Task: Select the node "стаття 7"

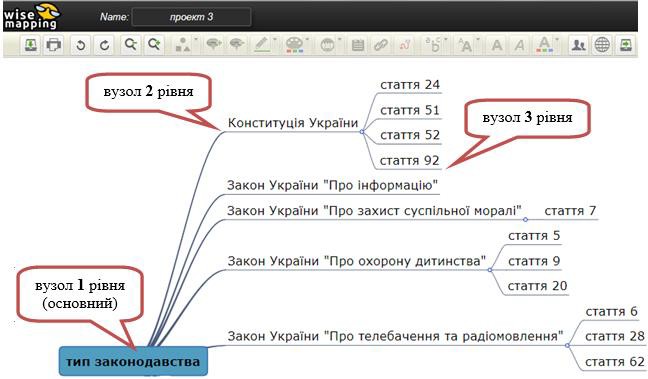Action: click(x=570, y=211)
